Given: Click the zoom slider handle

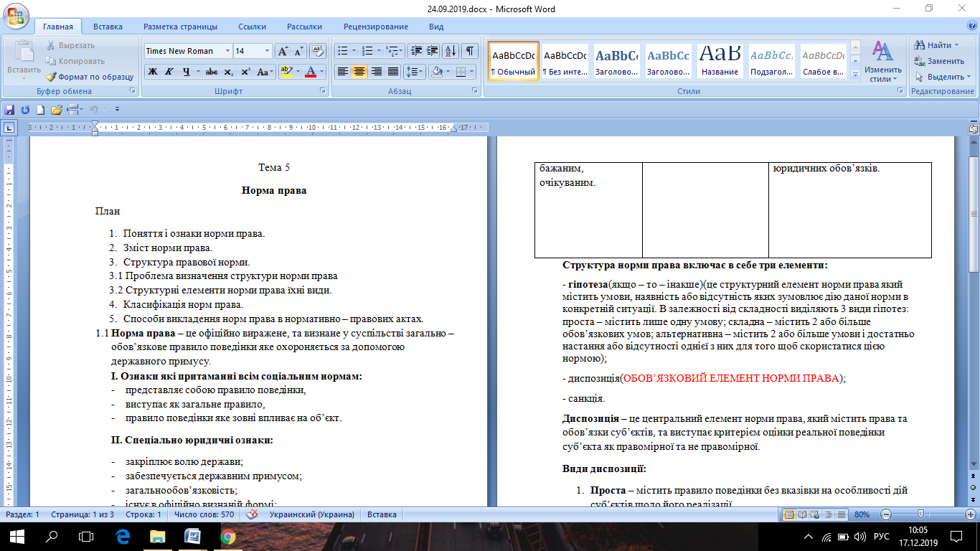Looking at the screenshot, I should click(x=920, y=514).
